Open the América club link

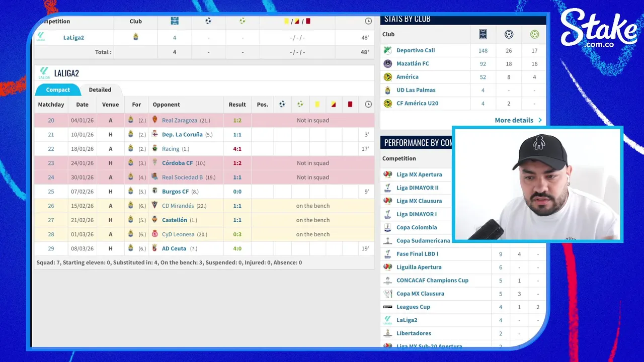click(x=408, y=77)
